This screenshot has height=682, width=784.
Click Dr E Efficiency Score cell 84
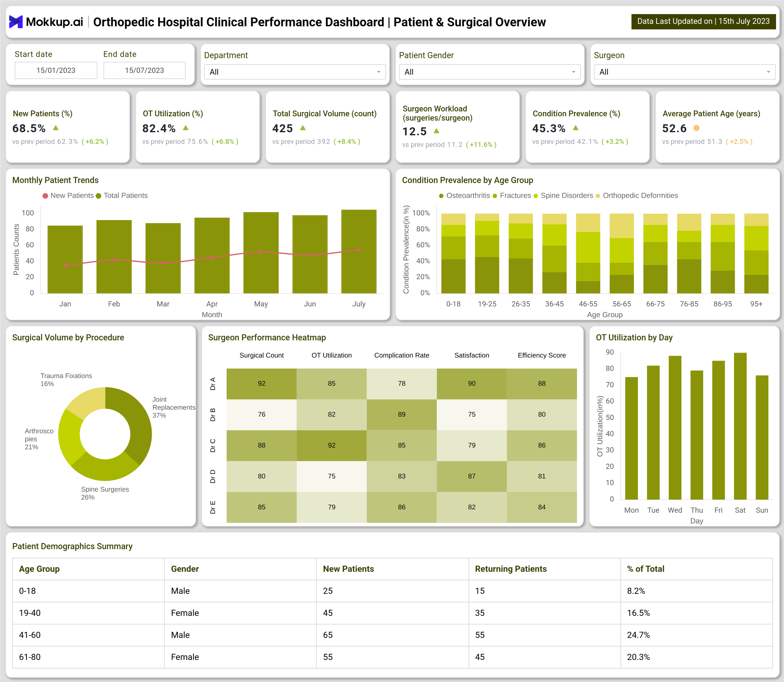542,507
